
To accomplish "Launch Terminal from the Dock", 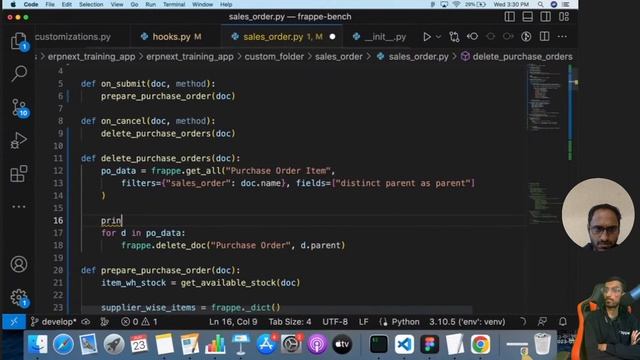I will tap(378, 344).
